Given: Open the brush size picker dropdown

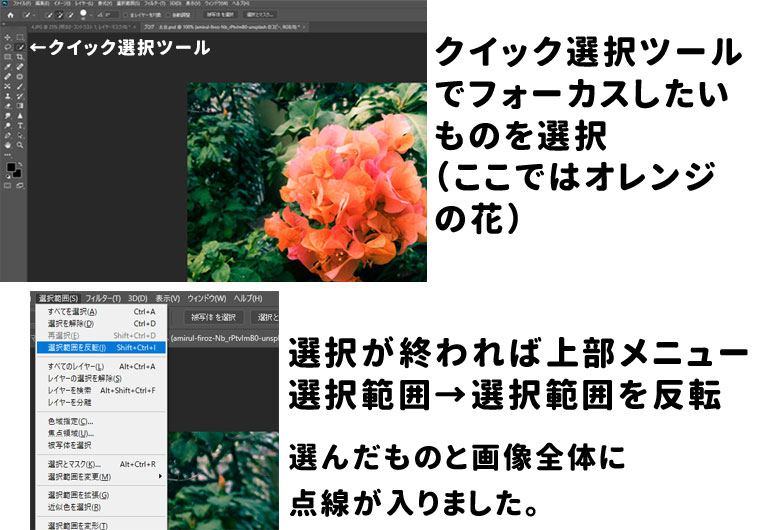Looking at the screenshot, I should [91, 15].
